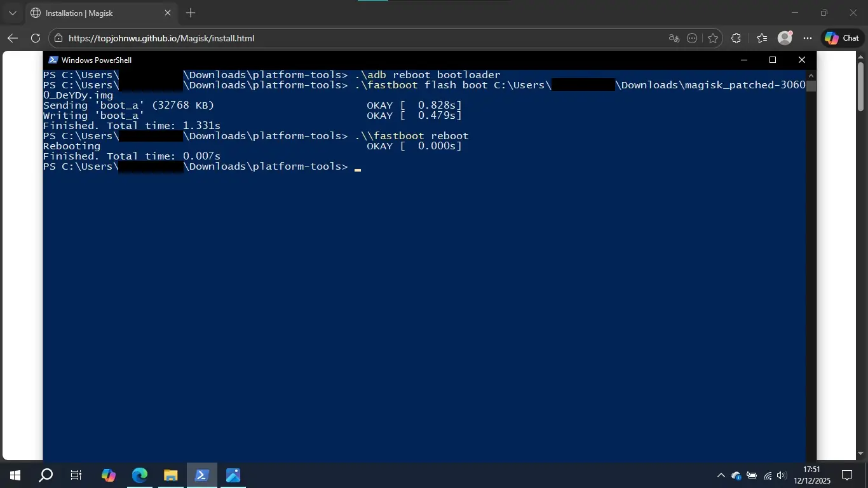Viewport: 868px width, 488px height.
Task: Click the browser Back arrow
Action: point(13,38)
